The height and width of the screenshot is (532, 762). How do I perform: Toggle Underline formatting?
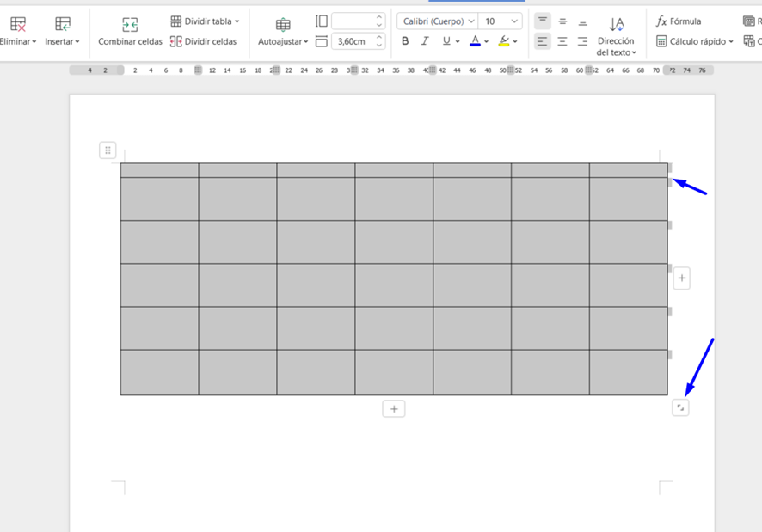tap(446, 41)
